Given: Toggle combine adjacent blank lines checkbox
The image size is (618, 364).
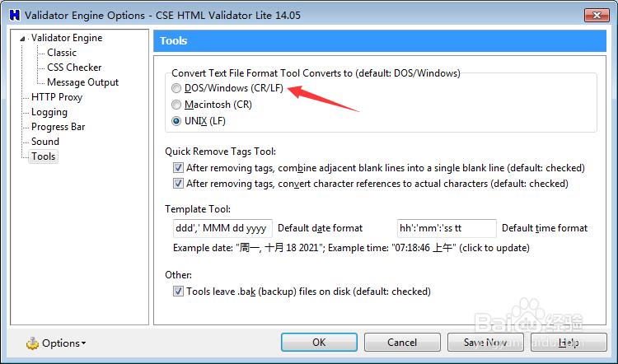Looking at the screenshot, I should tap(178, 167).
